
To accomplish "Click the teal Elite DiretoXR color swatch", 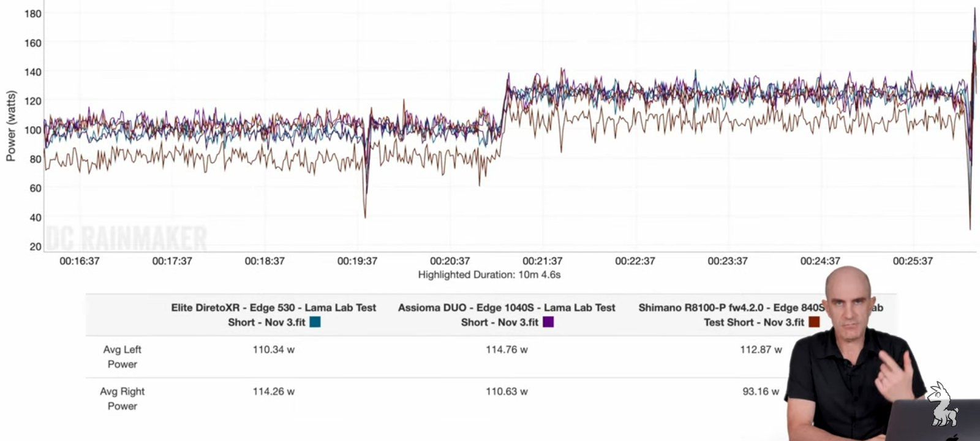I will [315, 322].
